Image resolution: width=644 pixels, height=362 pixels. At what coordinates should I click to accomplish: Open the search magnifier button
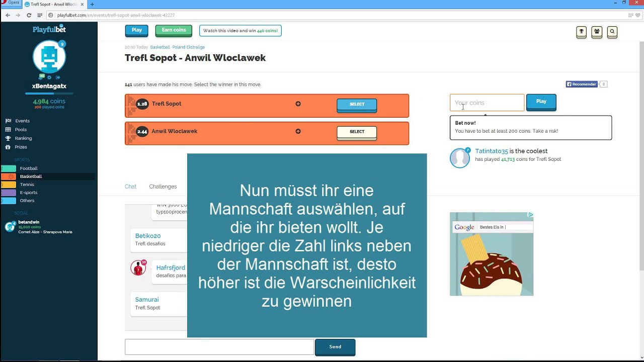(x=612, y=32)
